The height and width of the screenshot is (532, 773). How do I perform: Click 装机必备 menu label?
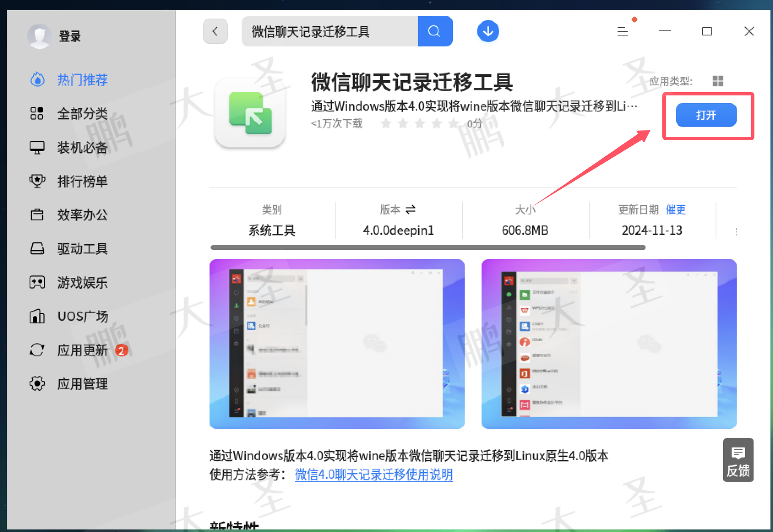point(83,147)
